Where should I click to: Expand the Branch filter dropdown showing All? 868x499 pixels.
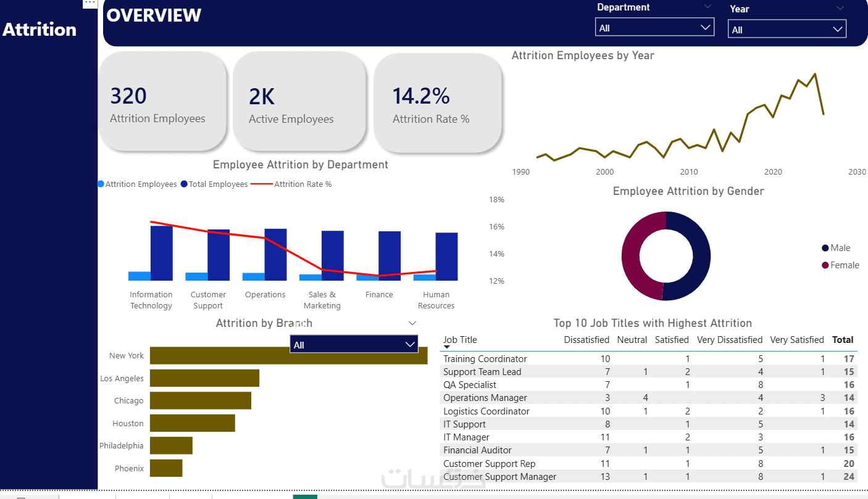click(354, 344)
